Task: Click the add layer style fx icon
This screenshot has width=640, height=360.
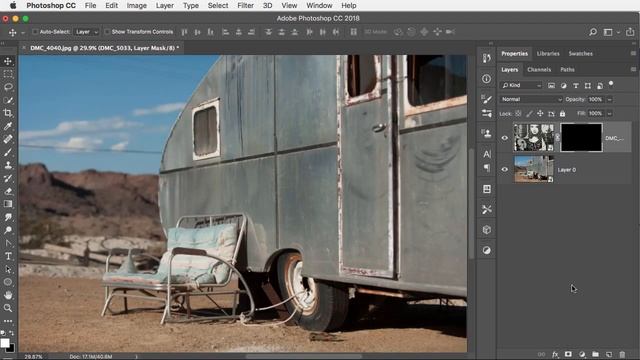Action: (x=555, y=354)
